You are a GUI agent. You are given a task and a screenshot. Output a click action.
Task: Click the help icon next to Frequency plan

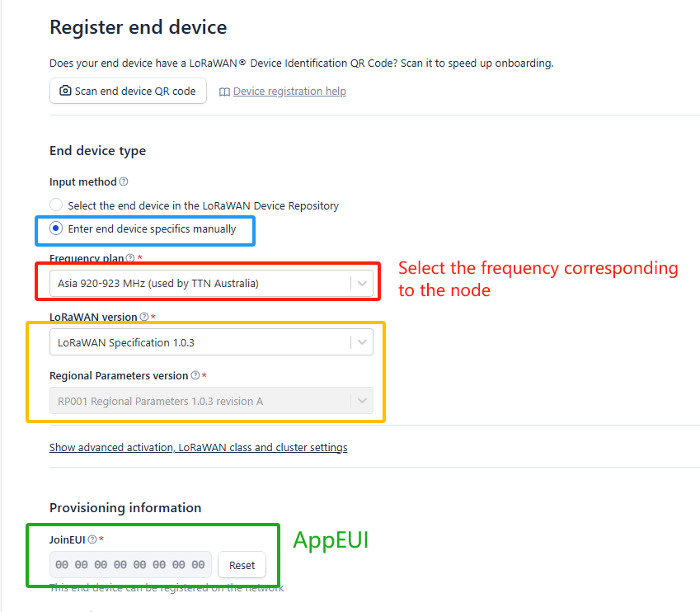click(x=130, y=258)
